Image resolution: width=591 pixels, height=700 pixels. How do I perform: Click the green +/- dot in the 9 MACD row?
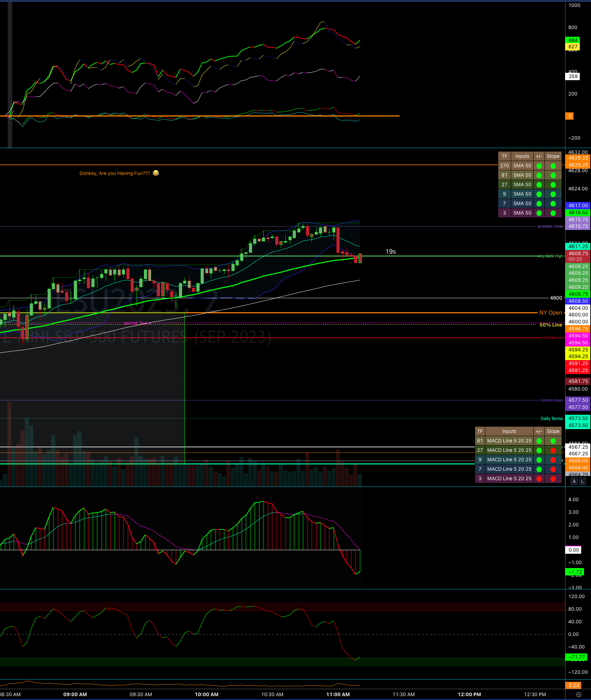[539, 460]
